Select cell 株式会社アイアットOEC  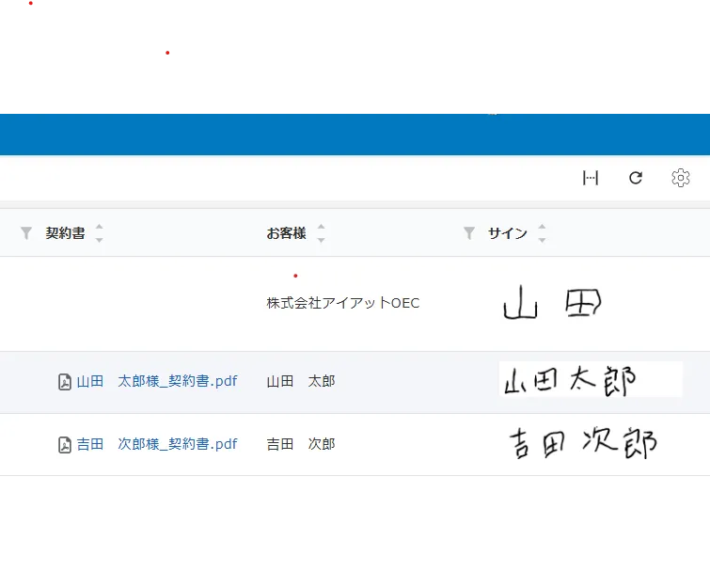[343, 303]
